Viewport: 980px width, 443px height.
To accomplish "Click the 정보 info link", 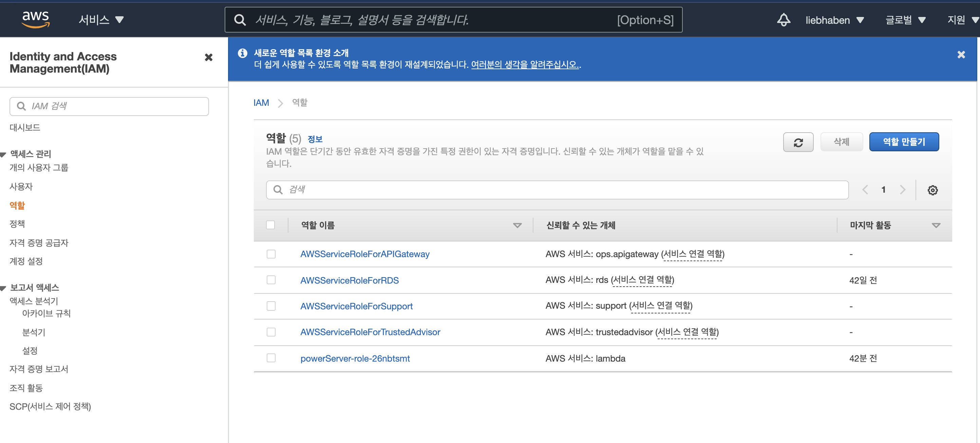I will pos(315,139).
